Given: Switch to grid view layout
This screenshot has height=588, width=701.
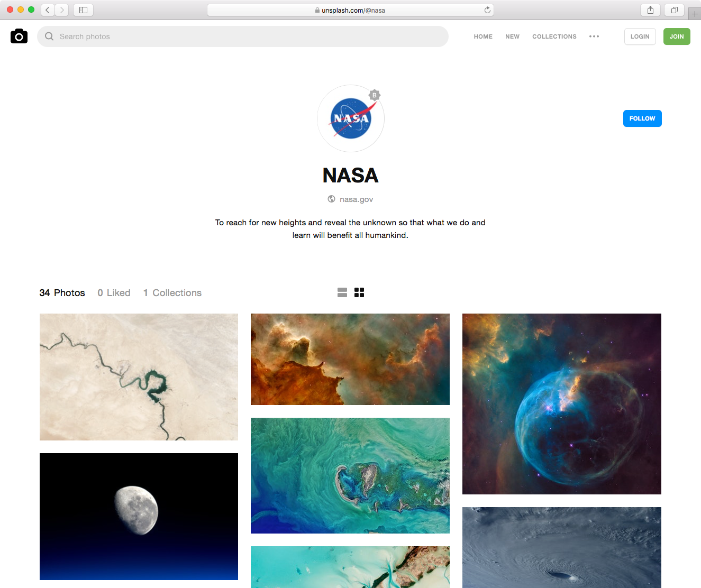Looking at the screenshot, I should pos(359,292).
